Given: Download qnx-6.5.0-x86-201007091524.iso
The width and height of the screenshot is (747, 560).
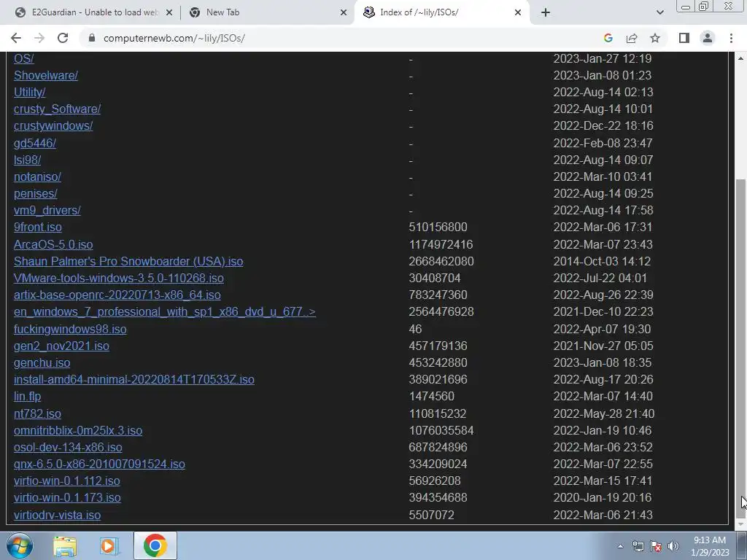Looking at the screenshot, I should pyautogui.click(x=99, y=464).
